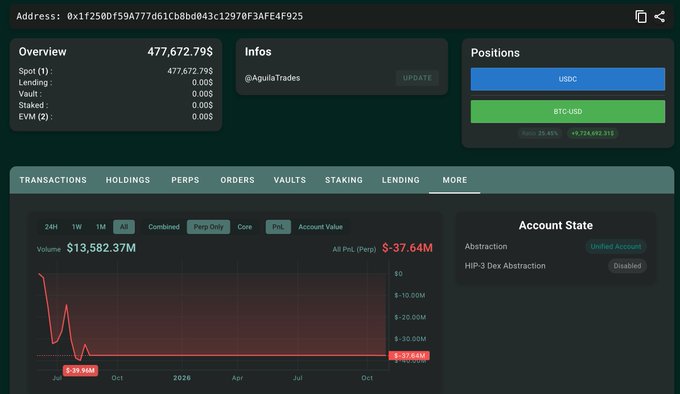Open the TRANSACTIONS tab

pyautogui.click(x=53, y=180)
